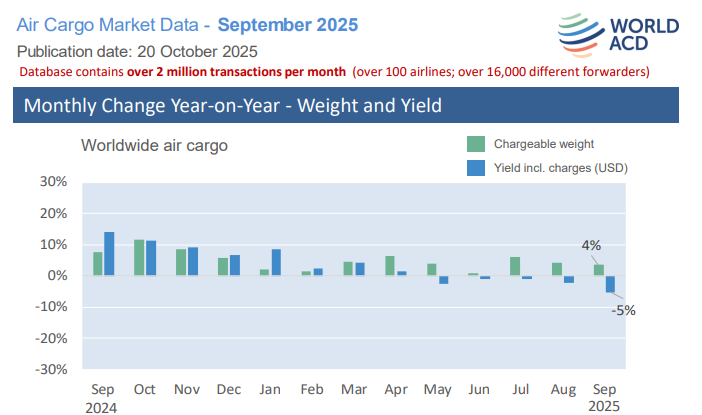The height and width of the screenshot is (415, 702).
Task: Click the Monthly Change Year-on-Year section header
Action: (232, 105)
